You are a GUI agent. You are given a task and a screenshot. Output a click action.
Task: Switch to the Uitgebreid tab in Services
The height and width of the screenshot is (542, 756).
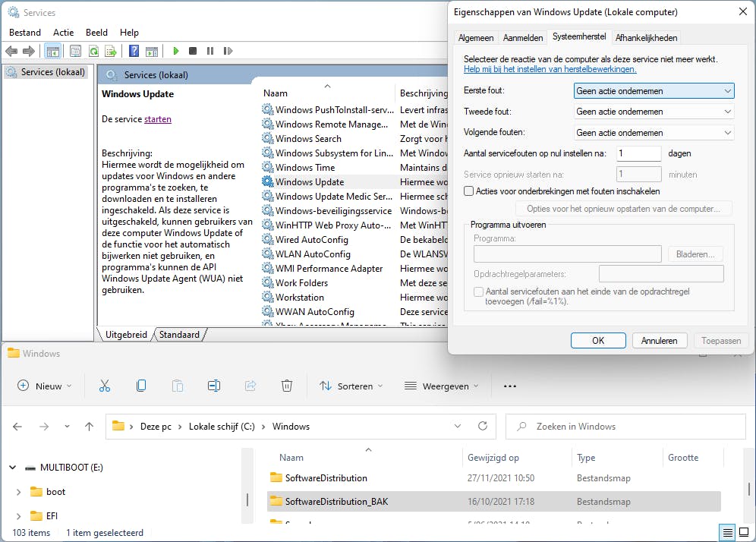[x=126, y=335]
